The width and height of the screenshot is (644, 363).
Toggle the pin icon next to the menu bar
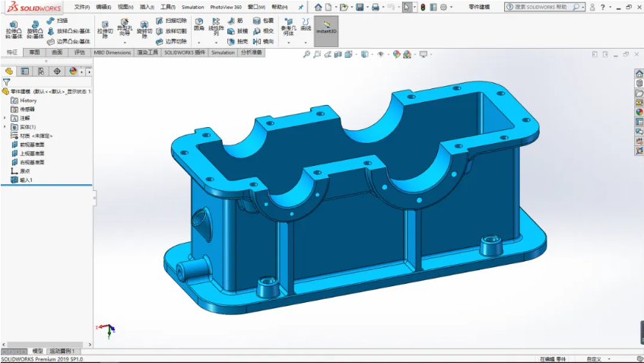point(300,7)
